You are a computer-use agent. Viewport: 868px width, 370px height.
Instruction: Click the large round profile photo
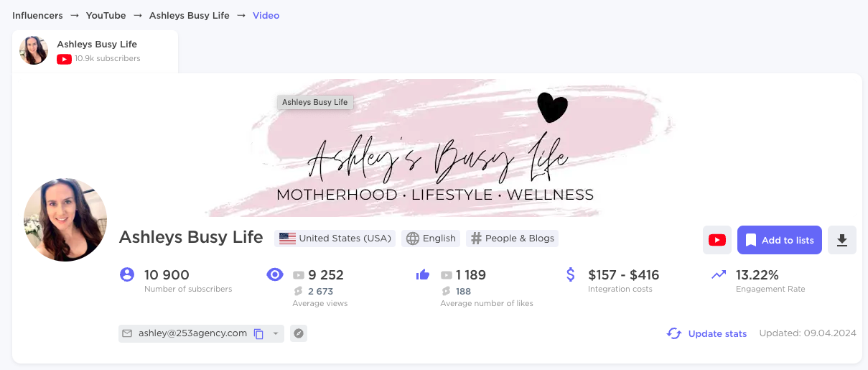[x=65, y=220]
